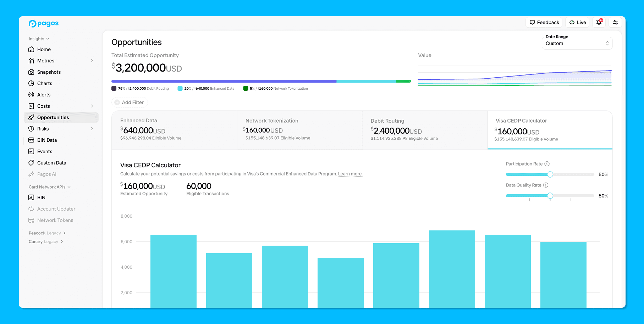Open Alerts in the sidebar

(x=61, y=95)
